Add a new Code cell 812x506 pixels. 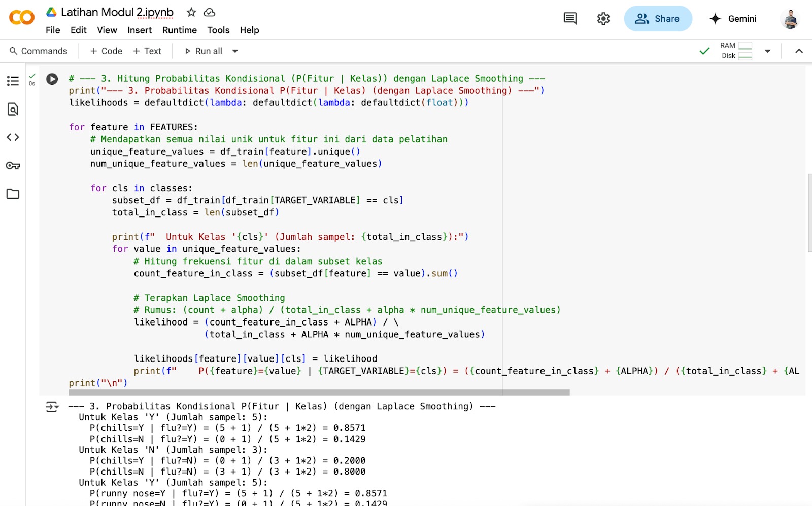pos(106,51)
